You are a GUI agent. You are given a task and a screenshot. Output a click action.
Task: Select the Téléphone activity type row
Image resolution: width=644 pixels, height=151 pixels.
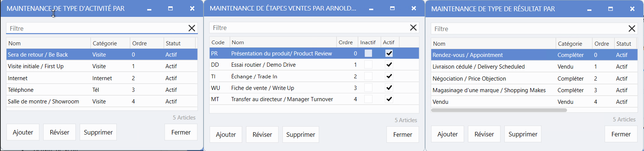(21, 90)
